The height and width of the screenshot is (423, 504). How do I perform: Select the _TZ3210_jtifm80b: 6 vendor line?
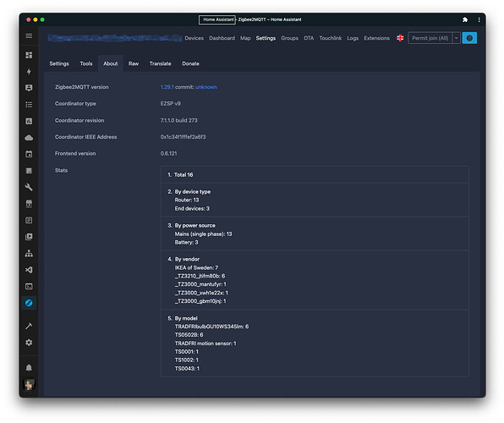point(200,276)
